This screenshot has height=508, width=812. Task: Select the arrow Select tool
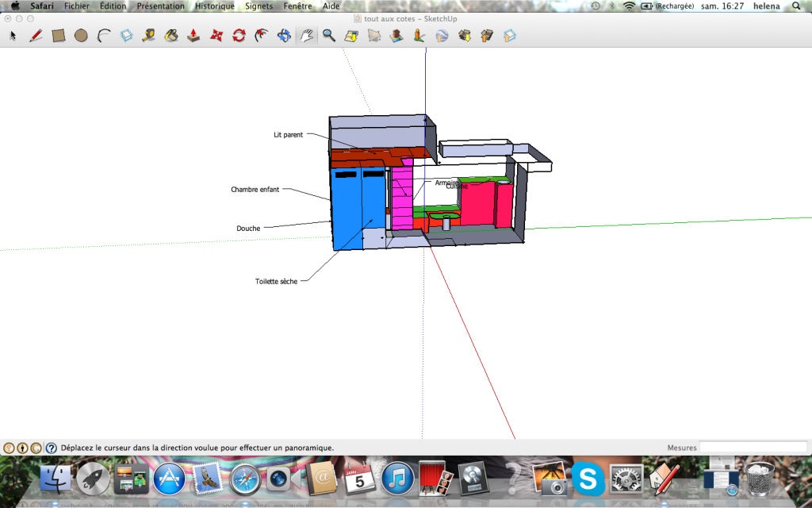13,36
